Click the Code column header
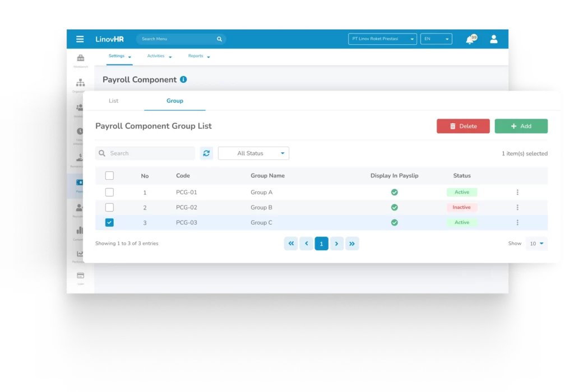 tap(183, 175)
